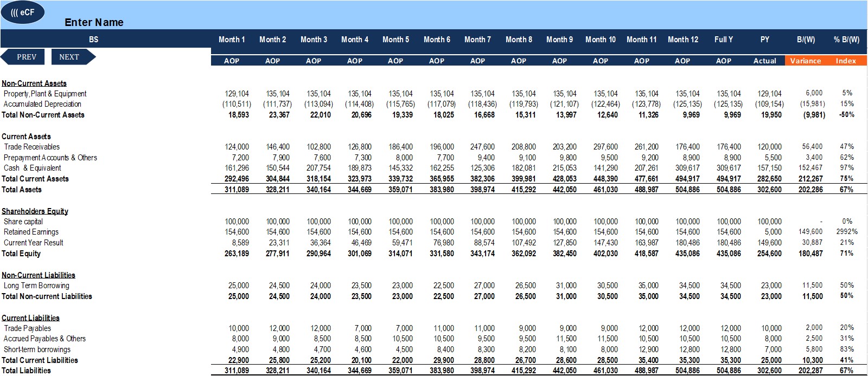Click Month 11 Short-term borrowings value 12,900

click(x=648, y=349)
